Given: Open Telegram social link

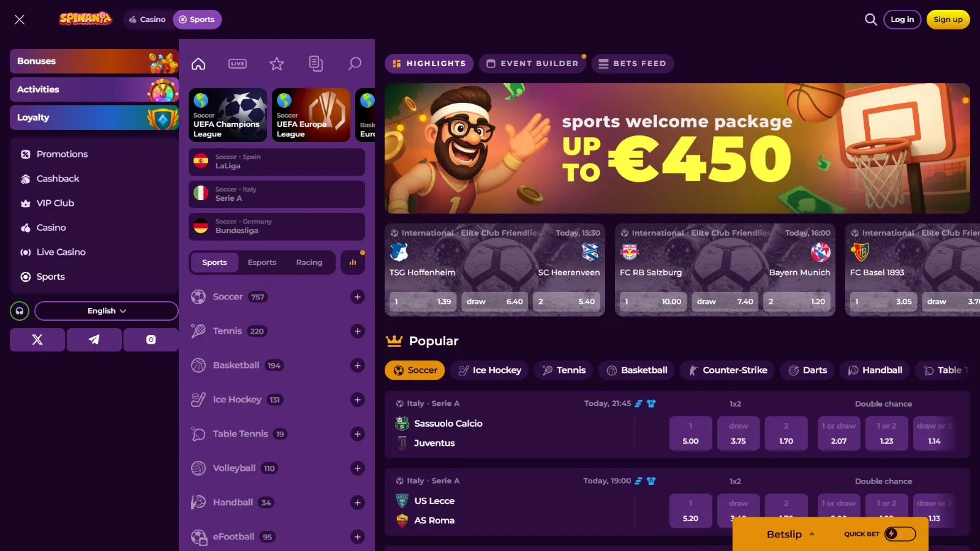Looking at the screenshot, I should point(94,339).
